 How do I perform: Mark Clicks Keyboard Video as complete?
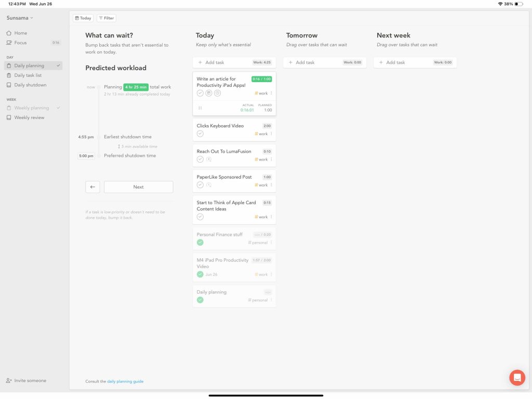(x=200, y=134)
